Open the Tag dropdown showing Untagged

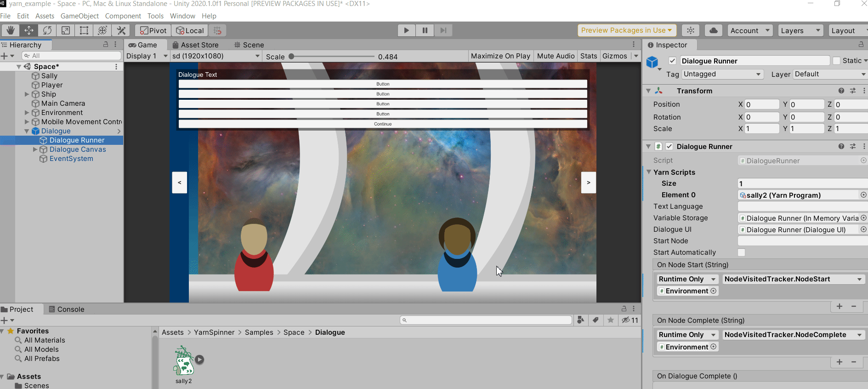pos(721,74)
